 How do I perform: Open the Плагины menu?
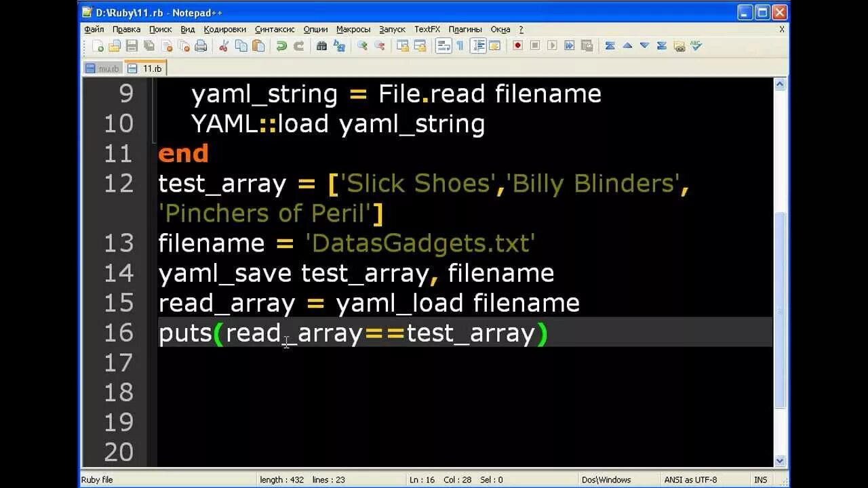tap(465, 30)
